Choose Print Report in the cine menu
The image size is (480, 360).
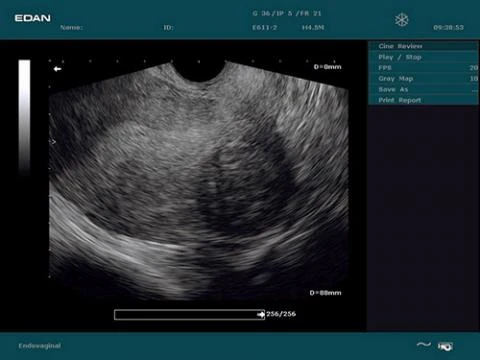click(423, 100)
